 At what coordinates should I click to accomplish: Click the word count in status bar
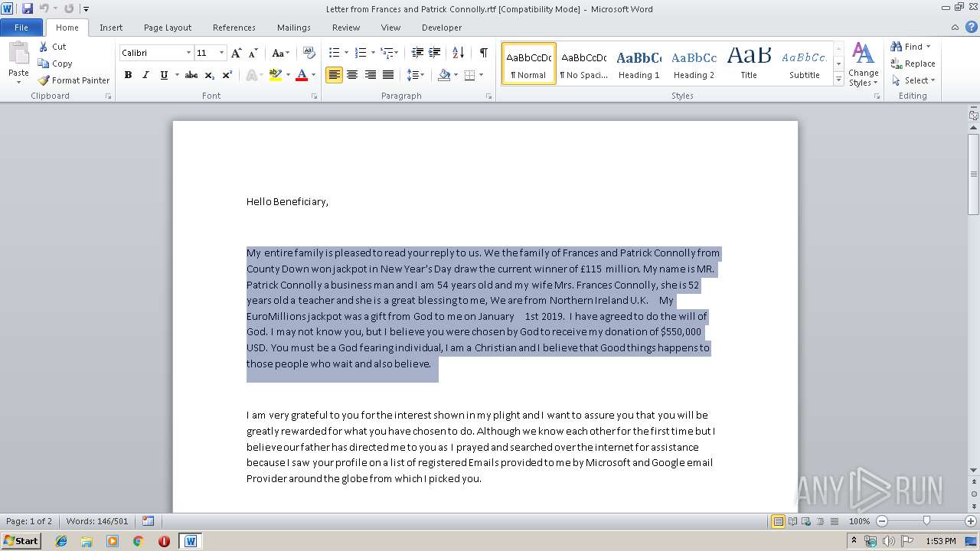[x=97, y=521]
